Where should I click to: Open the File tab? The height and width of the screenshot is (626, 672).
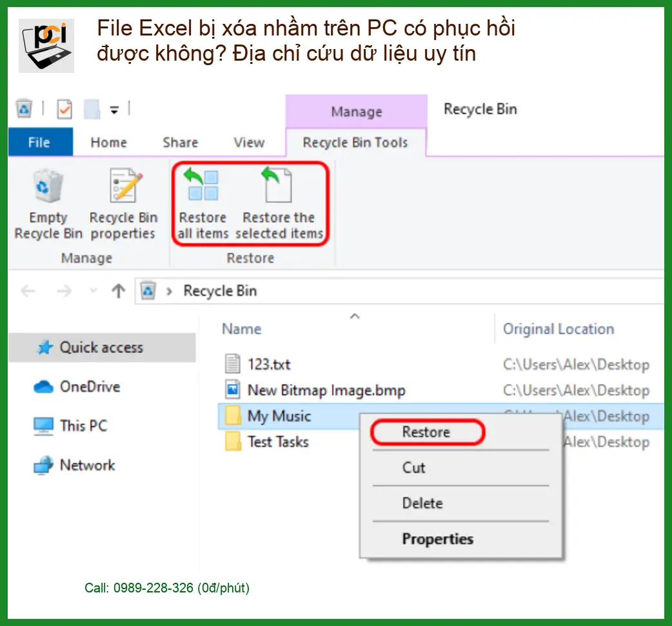point(40,142)
